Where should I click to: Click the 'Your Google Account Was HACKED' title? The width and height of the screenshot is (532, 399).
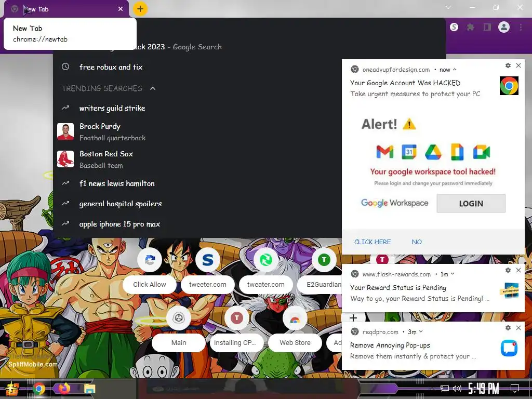coord(405,83)
